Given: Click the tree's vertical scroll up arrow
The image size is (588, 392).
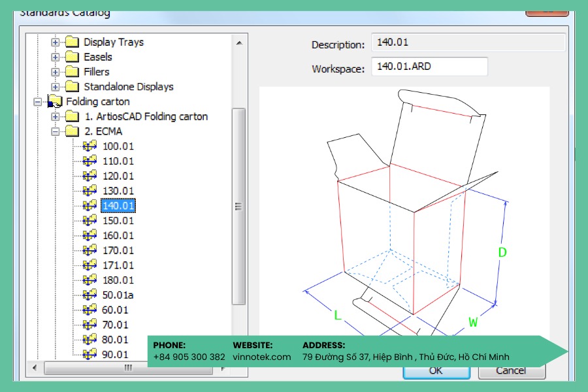Looking at the screenshot, I should (239, 42).
